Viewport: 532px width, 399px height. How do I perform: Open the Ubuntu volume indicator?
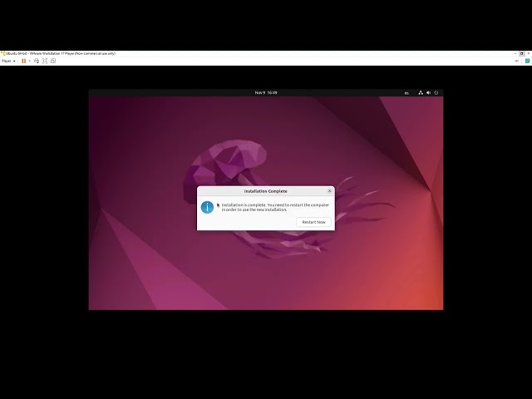[x=429, y=92]
